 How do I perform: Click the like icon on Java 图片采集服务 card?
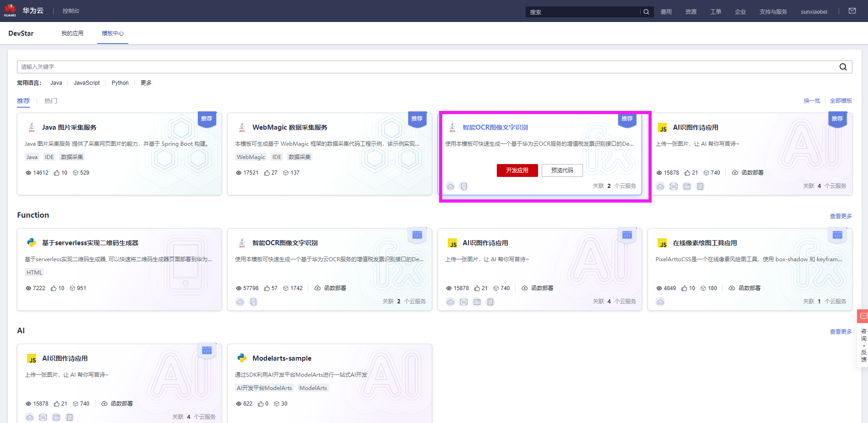pyautogui.click(x=57, y=173)
